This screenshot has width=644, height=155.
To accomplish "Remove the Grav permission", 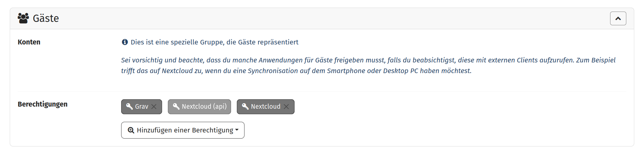I will (154, 107).
